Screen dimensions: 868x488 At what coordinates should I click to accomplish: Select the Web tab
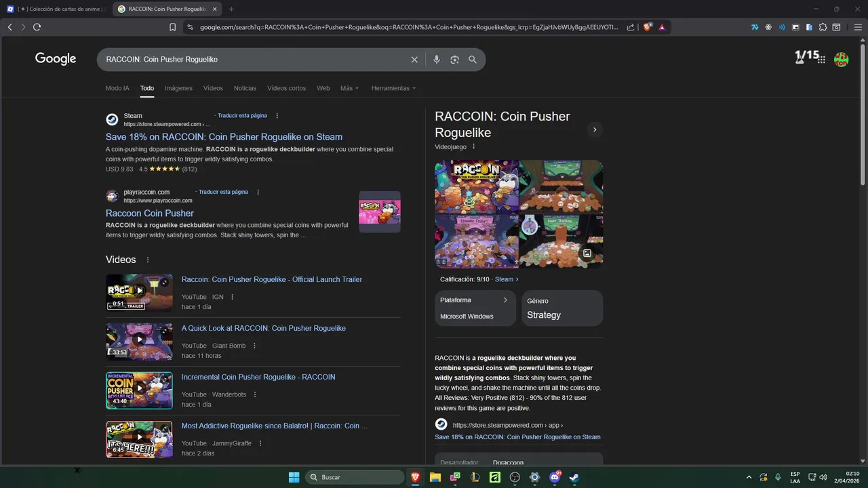[x=323, y=88]
